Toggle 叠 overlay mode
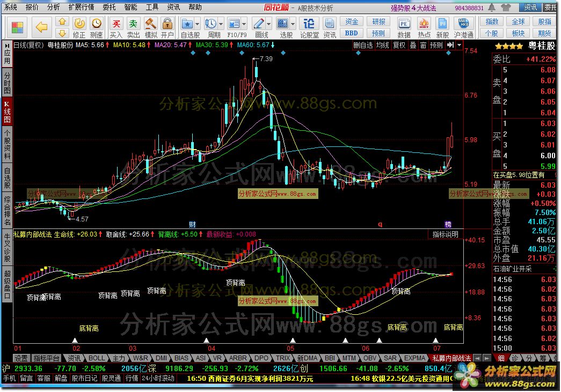 (x=413, y=46)
